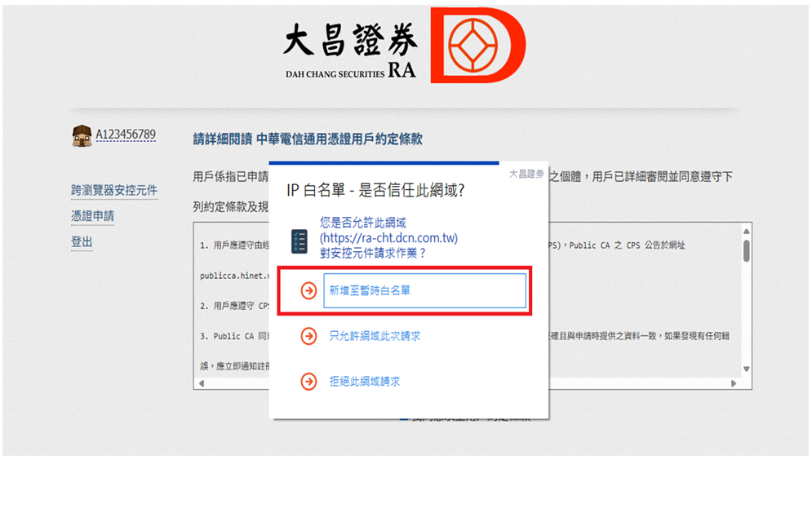Click the checklist document icon in the dialog
Viewport: 812px width, 517px height.
point(300,241)
